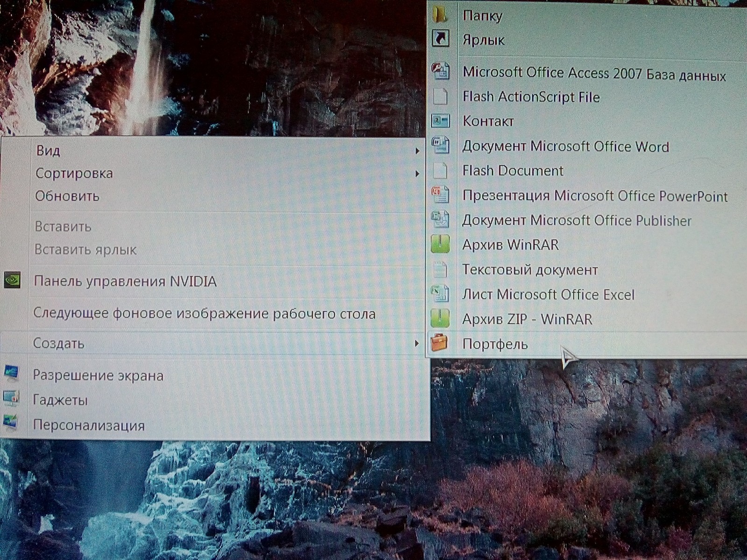Open the Гаджеты entry
Image resolution: width=747 pixels, height=560 pixels.
click(60, 400)
